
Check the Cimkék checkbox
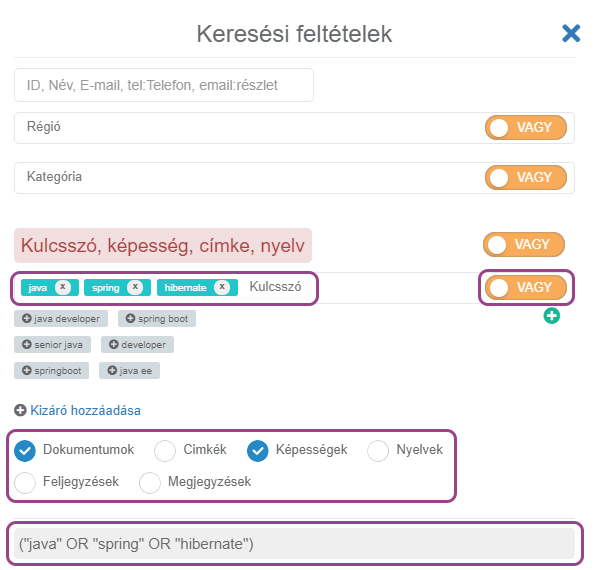(165, 451)
